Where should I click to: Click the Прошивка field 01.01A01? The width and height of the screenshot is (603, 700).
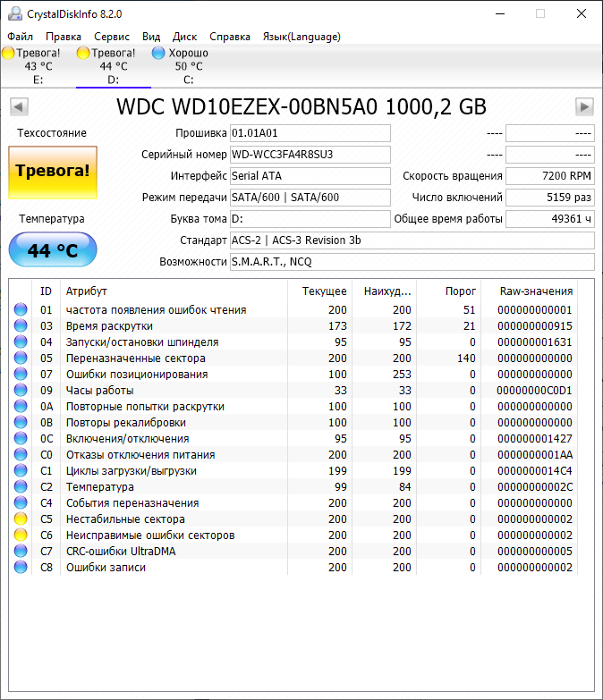tap(310, 133)
